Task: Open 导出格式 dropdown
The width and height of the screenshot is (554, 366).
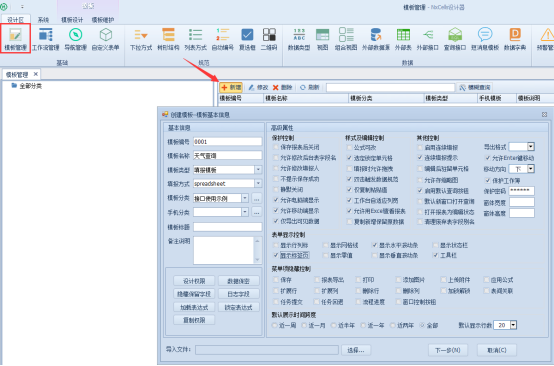Action: tap(531, 147)
